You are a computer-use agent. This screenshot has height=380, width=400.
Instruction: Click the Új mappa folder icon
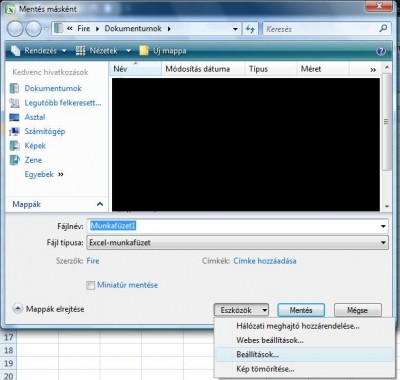(x=144, y=51)
